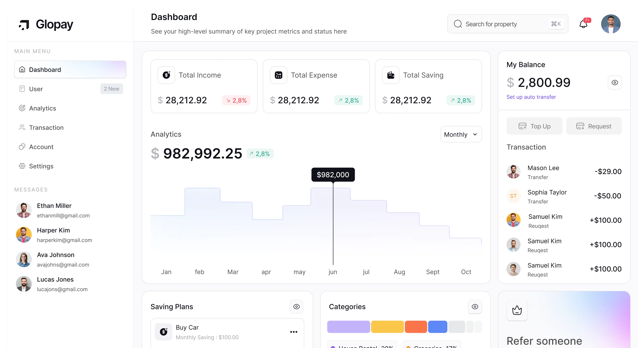Click the Settings gear icon
The image size is (644, 348).
22,166
